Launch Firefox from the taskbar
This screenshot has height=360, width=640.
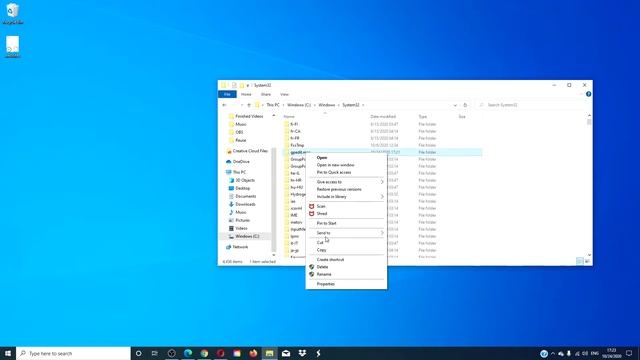[253, 353]
